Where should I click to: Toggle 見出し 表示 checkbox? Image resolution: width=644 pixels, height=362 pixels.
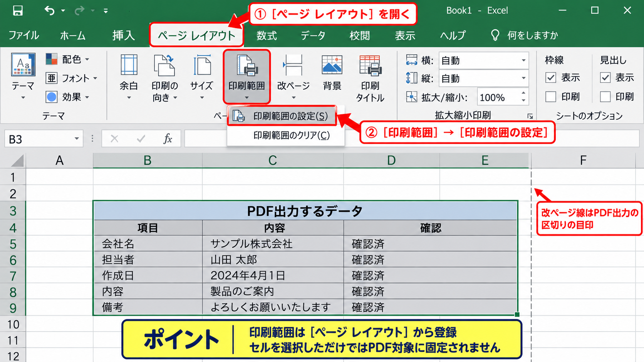point(605,78)
